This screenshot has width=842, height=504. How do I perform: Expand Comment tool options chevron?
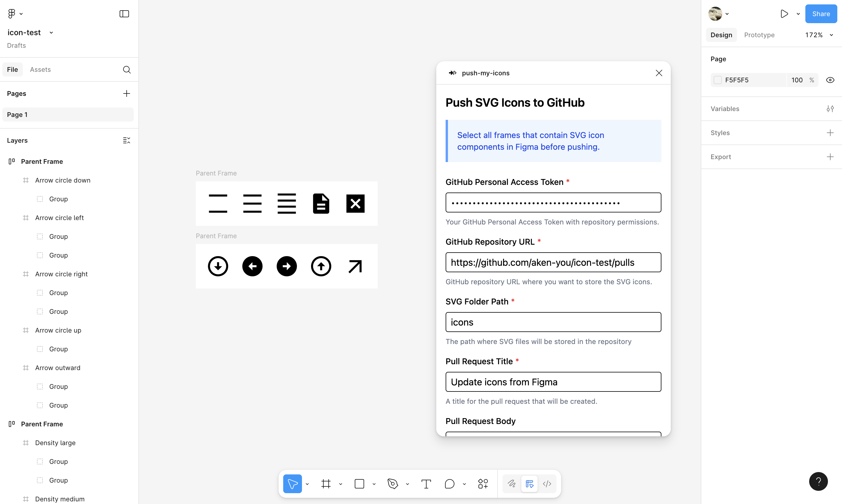click(464, 484)
